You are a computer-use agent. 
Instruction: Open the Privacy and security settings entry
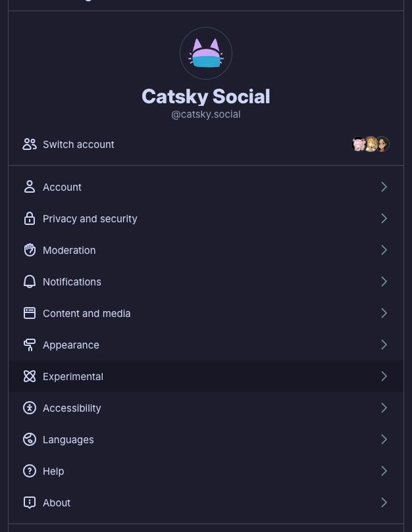tap(90, 218)
